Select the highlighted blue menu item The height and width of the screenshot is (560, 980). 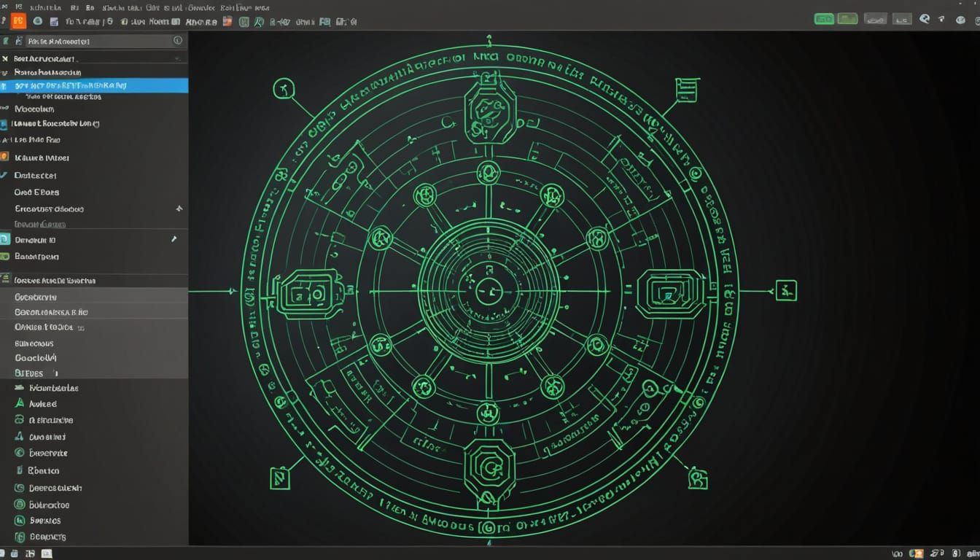click(80, 85)
